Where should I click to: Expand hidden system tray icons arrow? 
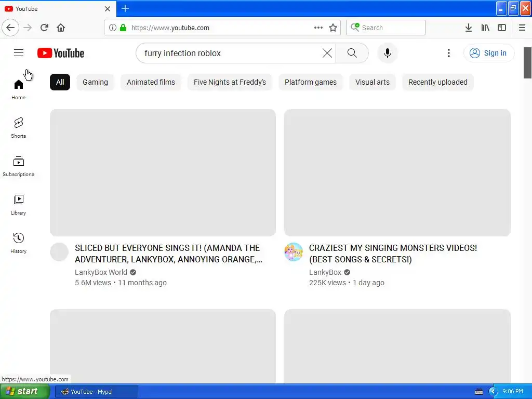tap(494, 392)
